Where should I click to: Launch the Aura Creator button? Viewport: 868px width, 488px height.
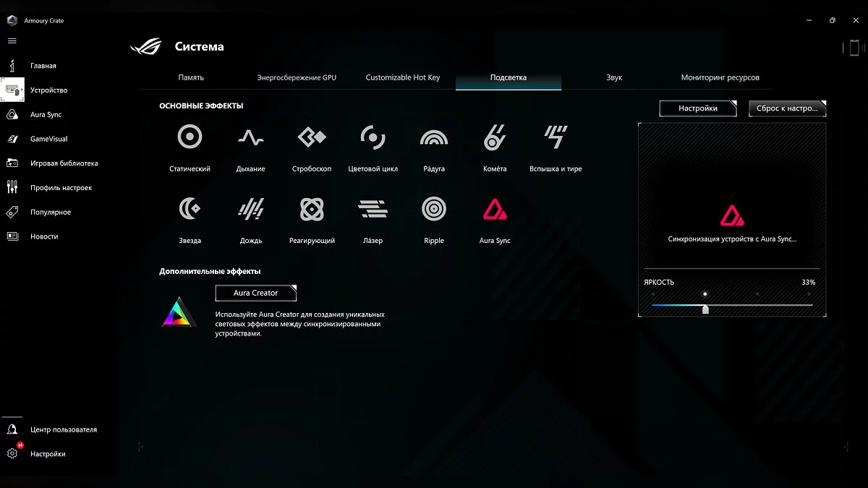pyautogui.click(x=256, y=293)
